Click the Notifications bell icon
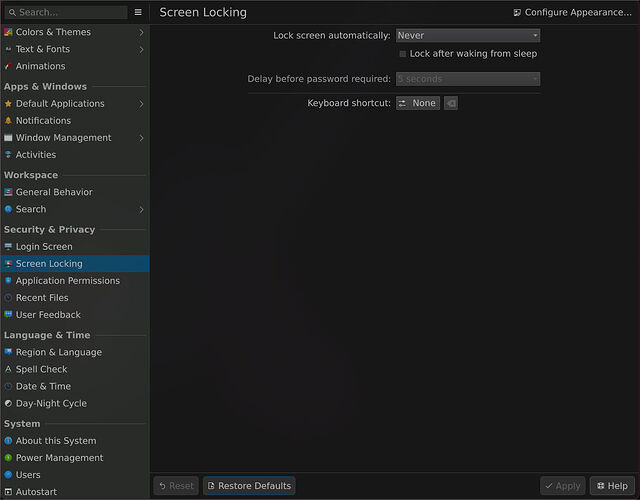The width and height of the screenshot is (640, 500). pyautogui.click(x=8, y=121)
